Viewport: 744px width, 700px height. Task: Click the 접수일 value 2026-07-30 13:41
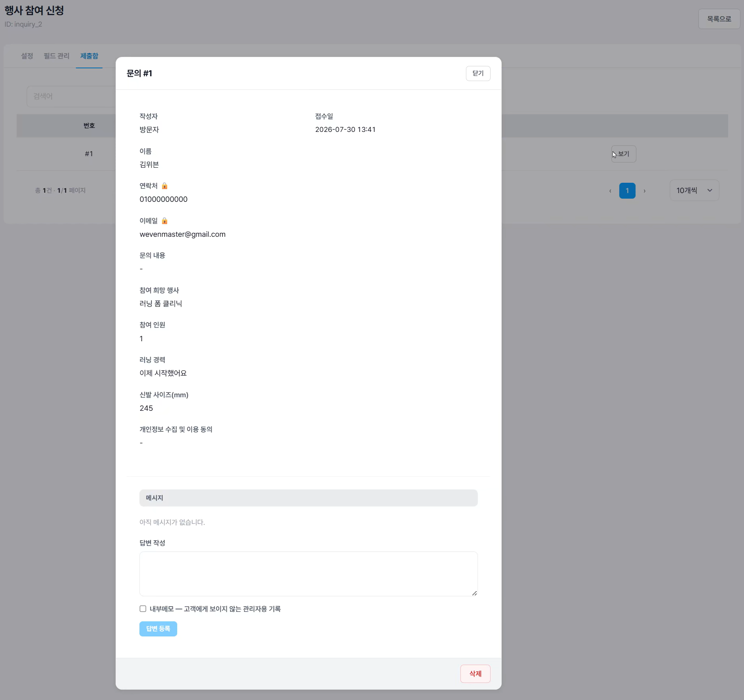pyautogui.click(x=345, y=130)
